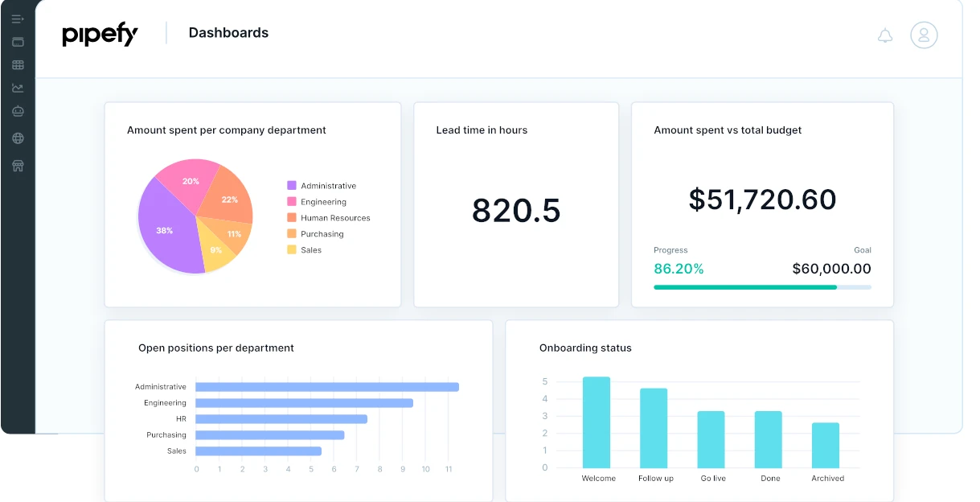The image size is (980, 502).
Task: Click the Administrative horizontal bar
Action: (x=327, y=387)
